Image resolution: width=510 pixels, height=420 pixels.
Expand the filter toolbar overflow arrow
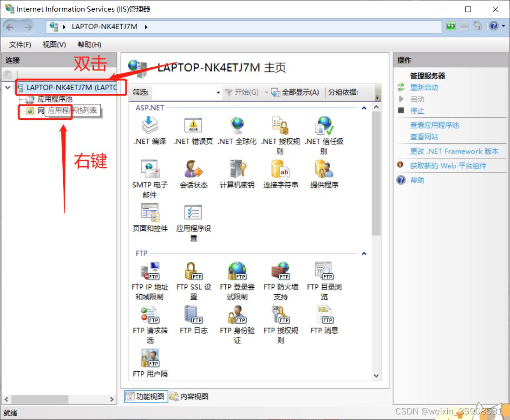click(377, 97)
